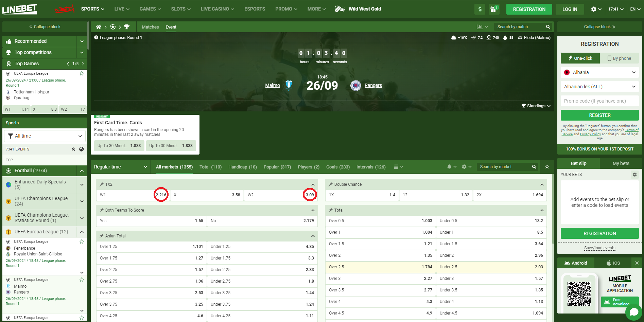Expand UEFA Champions League (24) list
This screenshot has width=644, height=322.
(82, 201)
